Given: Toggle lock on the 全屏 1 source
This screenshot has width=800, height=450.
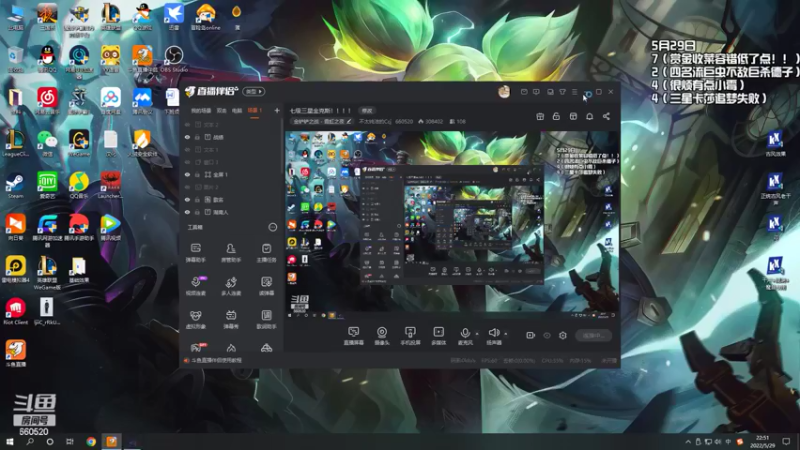Looking at the screenshot, I should 197,174.
